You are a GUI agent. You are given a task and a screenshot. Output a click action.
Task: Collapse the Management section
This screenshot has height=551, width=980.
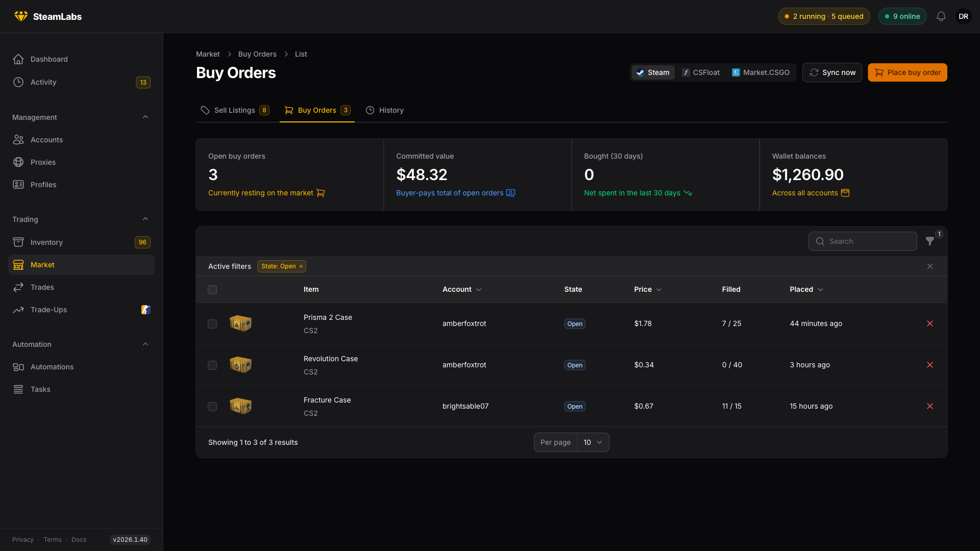[x=145, y=117]
